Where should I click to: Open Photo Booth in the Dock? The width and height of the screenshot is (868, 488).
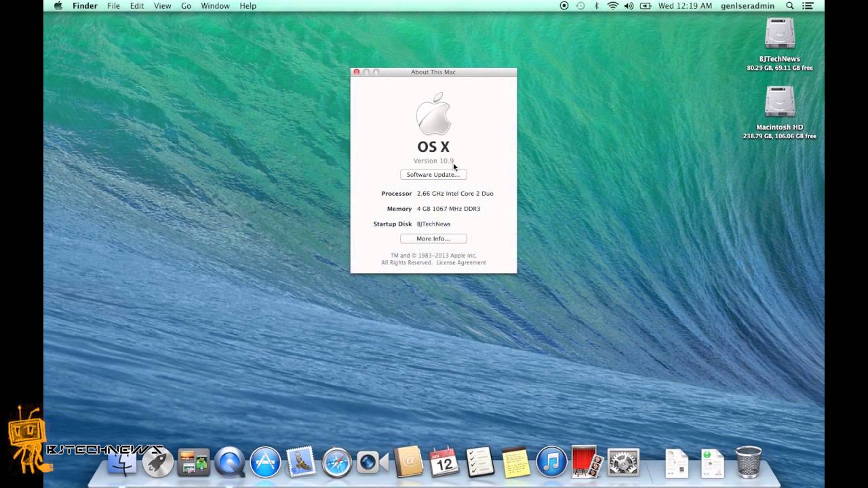[587, 462]
